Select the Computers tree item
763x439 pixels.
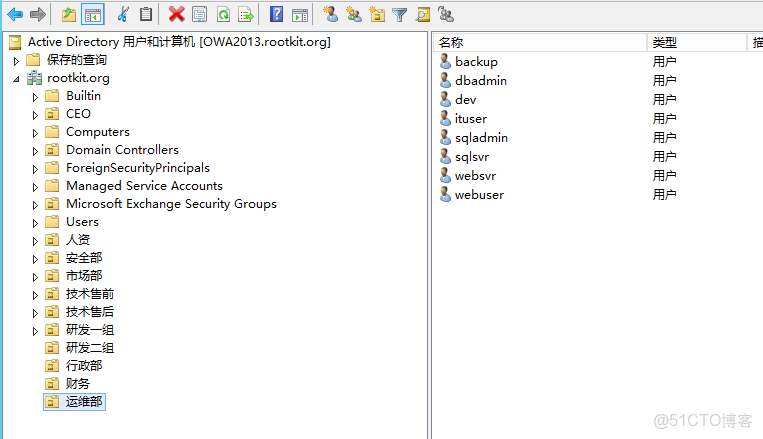pyautogui.click(x=98, y=132)
